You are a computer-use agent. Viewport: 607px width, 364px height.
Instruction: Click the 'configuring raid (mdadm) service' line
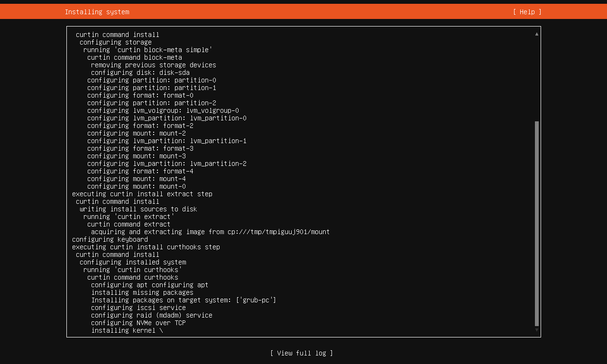tap(151, 315)
